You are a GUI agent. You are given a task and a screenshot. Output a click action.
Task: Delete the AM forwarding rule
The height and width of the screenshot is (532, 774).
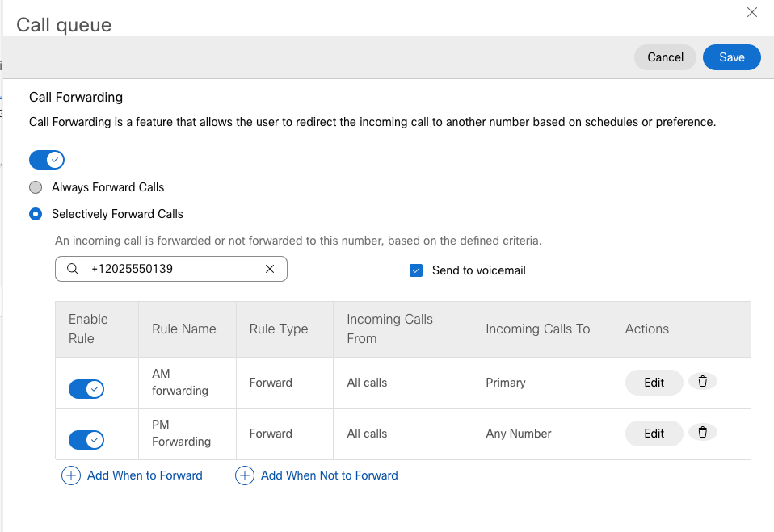(x=702, y=381)
